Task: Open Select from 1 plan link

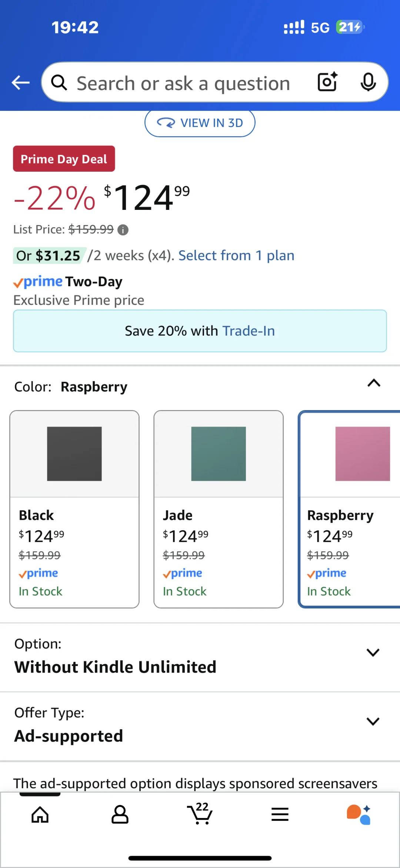Action: 236,255
